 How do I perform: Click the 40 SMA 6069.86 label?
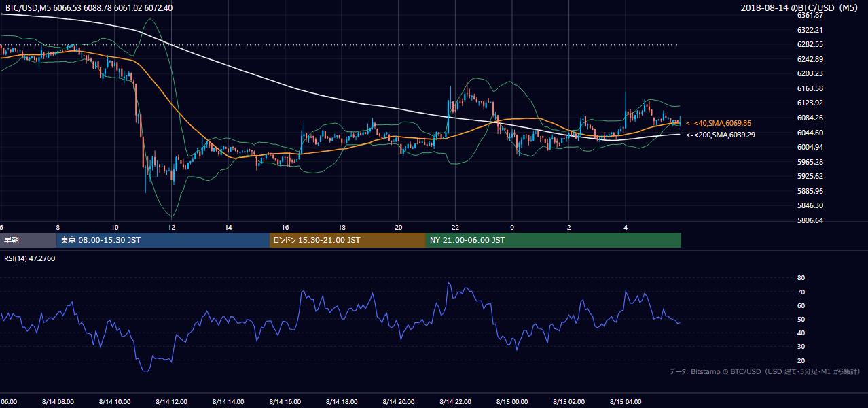pyautogui.click(x=719, y=123)
